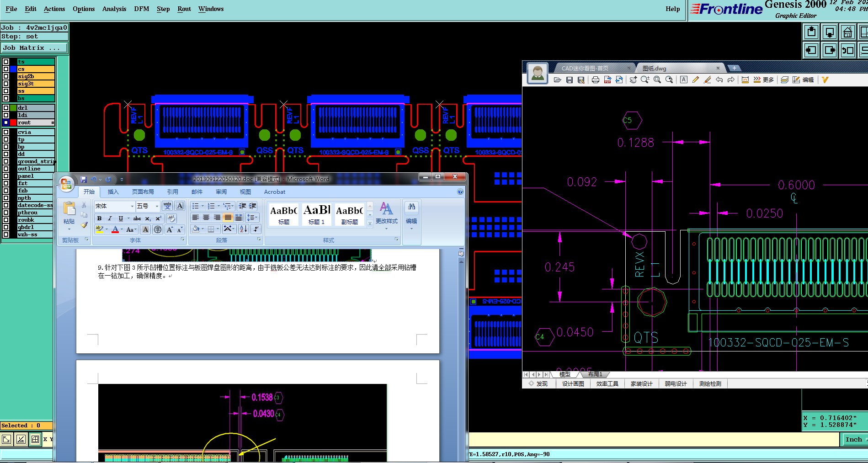Screen dimensions: 868x463
Task: Apply superscript formatting in Word
Action: coord(158,218)
